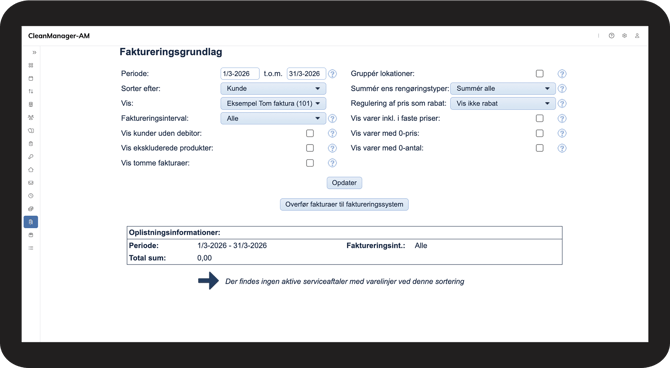Viewport: 670px width, 368px height.
Task: Show help for Vis varer med 0-antal
Action: click(562, 148)
